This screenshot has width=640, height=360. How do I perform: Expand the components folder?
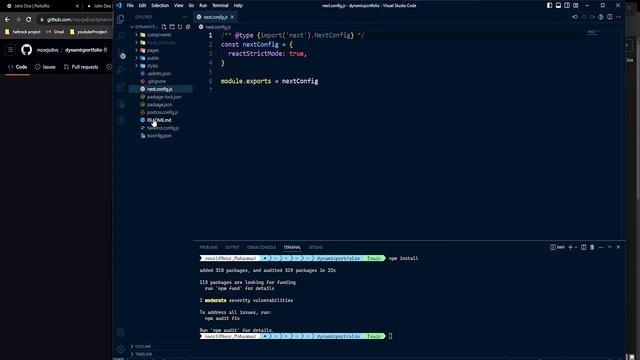tap(159, 35)
